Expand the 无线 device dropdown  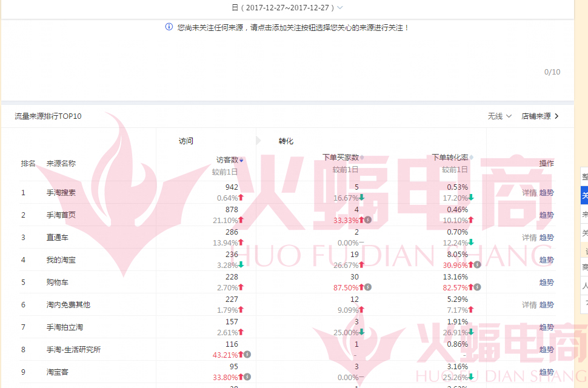click(x=499, y=116)
